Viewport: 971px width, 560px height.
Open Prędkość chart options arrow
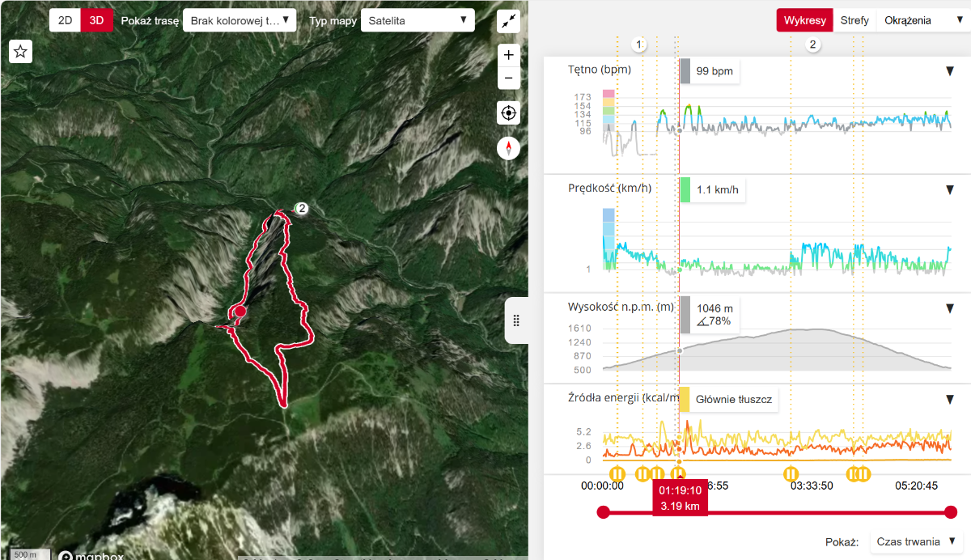950,190
